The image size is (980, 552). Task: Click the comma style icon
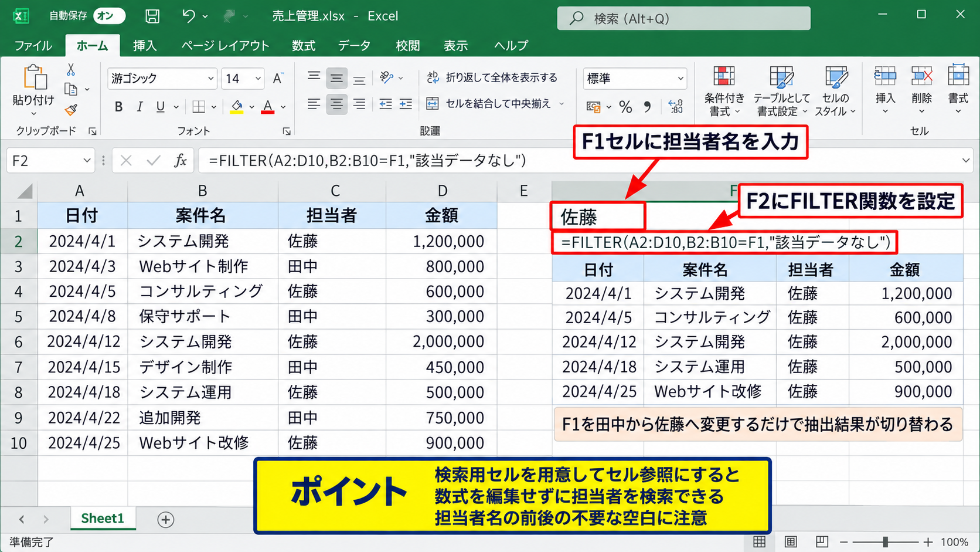(x=647, y=107)
